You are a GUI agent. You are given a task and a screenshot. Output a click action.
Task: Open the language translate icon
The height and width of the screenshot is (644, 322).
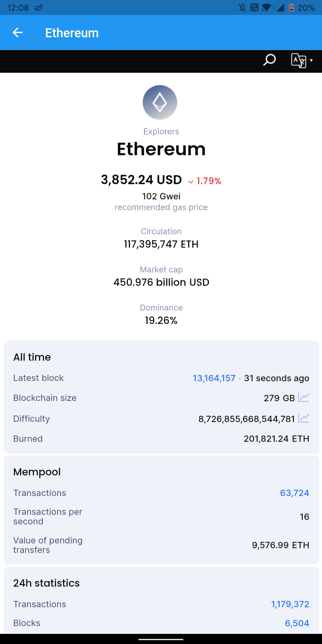298,61
